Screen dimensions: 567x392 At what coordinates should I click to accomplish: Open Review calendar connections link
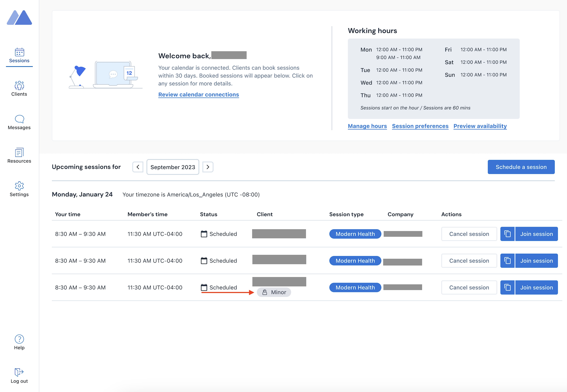click(x=199, y=95)
